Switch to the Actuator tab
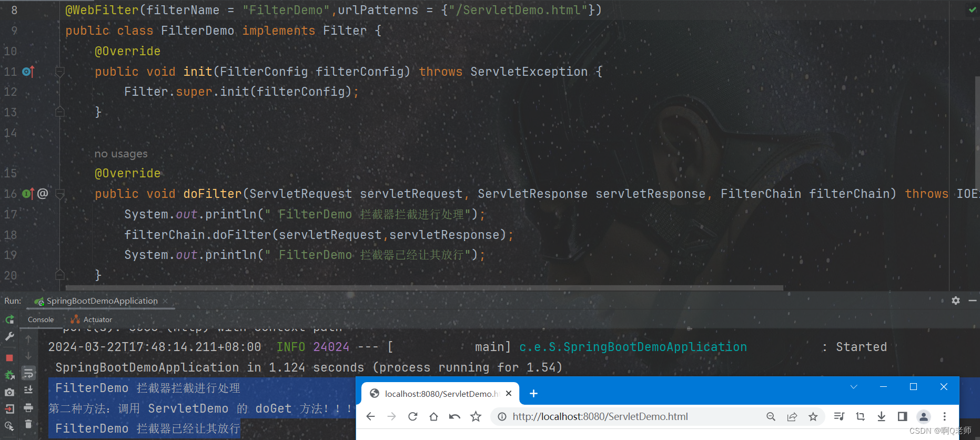The width and height of the screenshot is (980, 440). [x=92, y=319]
